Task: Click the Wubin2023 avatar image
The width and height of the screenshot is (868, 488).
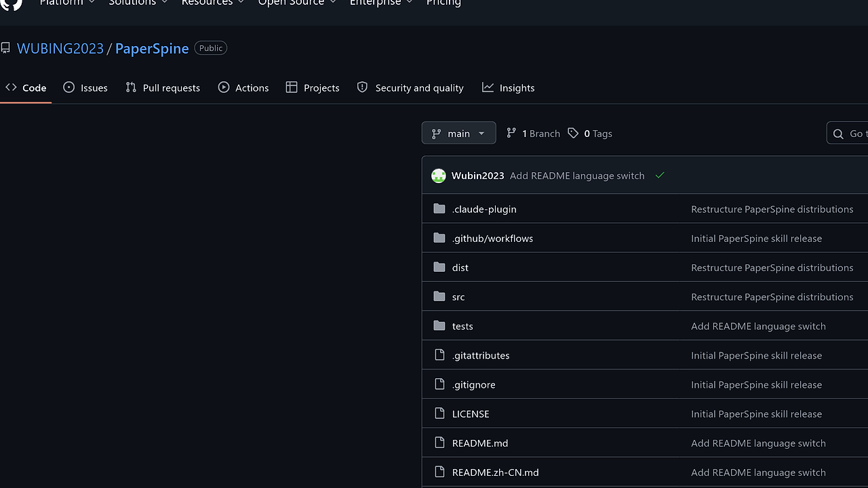Action: [439, 176]
